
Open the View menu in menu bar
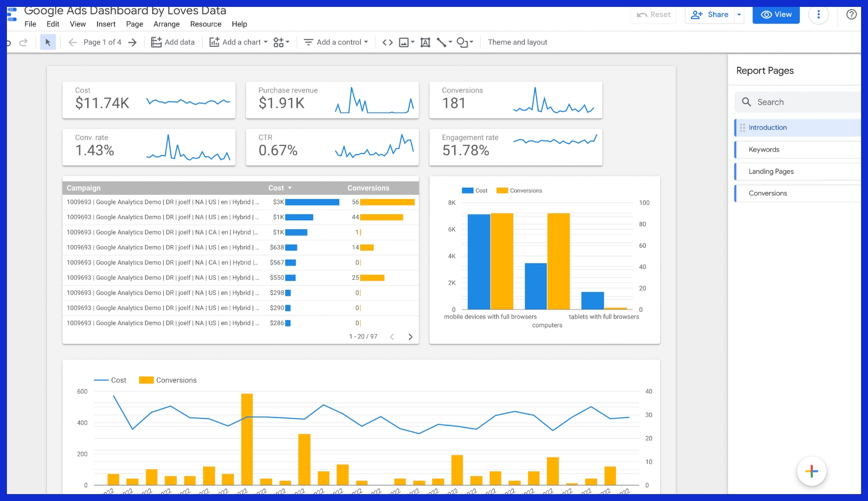click(78, 24)
